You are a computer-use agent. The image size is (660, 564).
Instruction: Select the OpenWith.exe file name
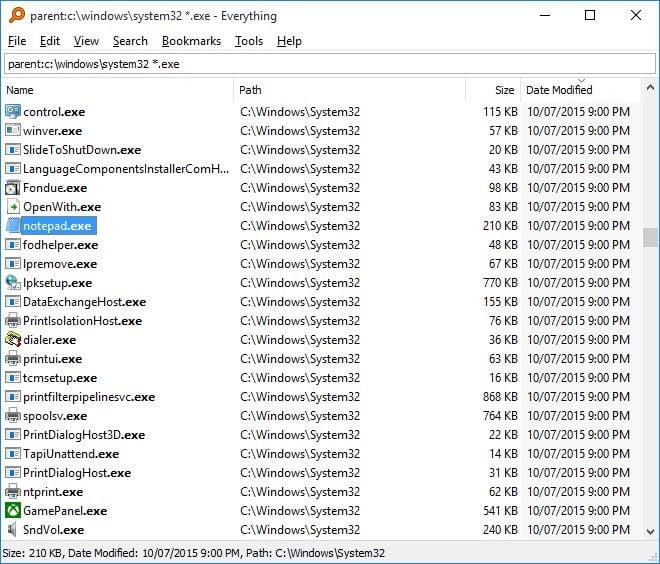click(62, 207)
